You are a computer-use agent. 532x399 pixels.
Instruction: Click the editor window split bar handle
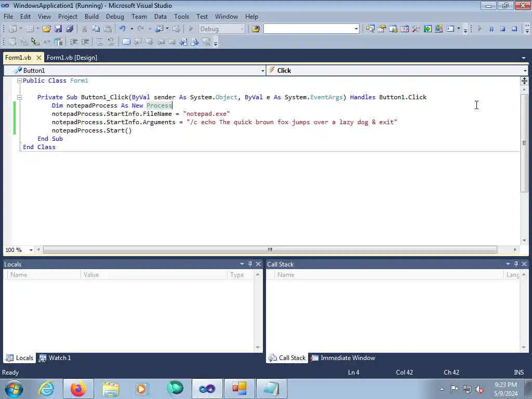tap(524, 81)
